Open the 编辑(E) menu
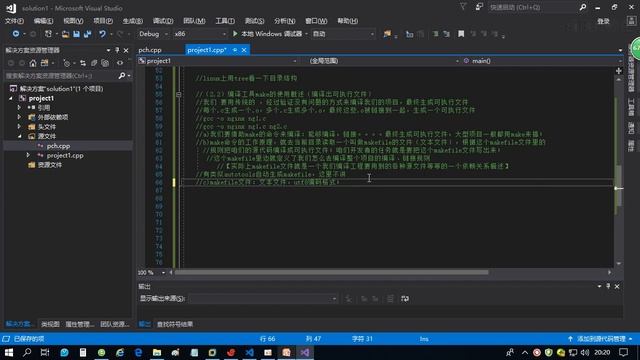 [x=43, y=21]
